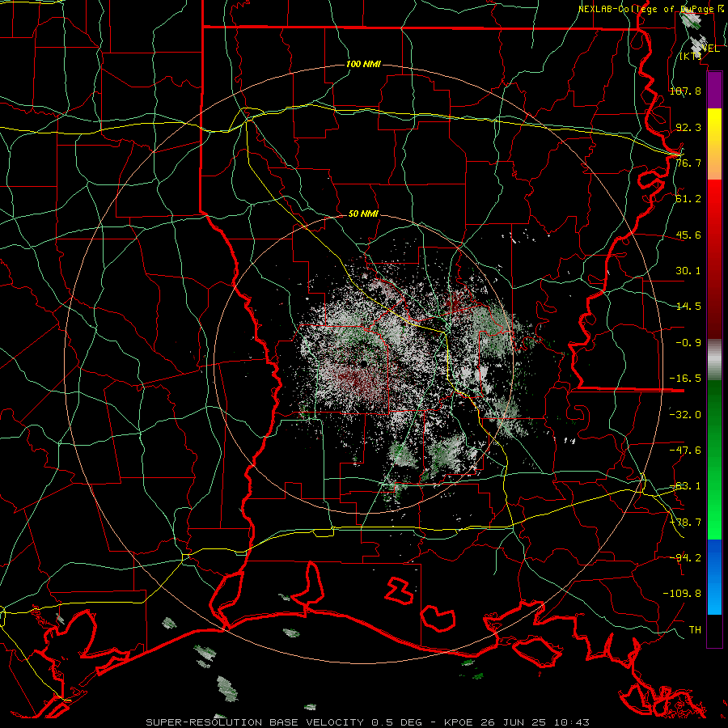The height and width of the screenshot is (728, 728).
Task: Pick the yellow-orange segment of velocity color bar
Action: [714, 144]
